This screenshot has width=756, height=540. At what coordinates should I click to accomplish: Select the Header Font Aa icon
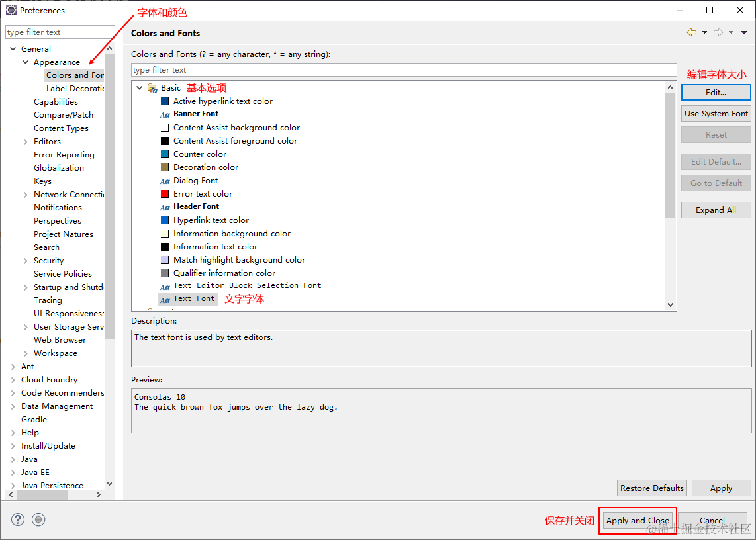[165, 207]
